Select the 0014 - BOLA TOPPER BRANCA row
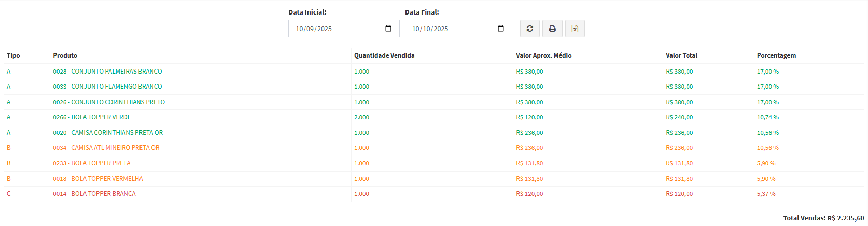The image size is (868, 226). point(94,194)
